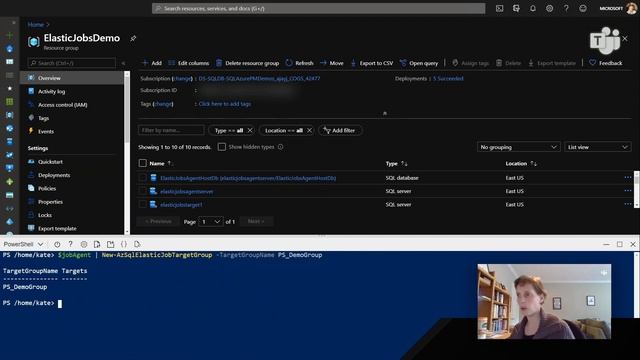
Task: Click Edit columns
Action: click(x=189, y=63)
